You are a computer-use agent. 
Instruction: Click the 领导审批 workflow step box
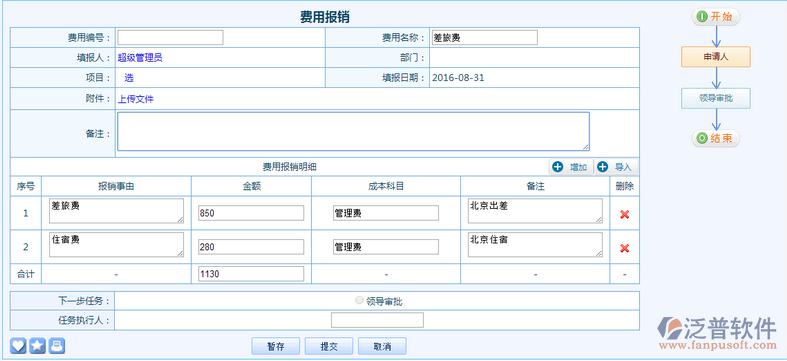[x=716, y=98]
